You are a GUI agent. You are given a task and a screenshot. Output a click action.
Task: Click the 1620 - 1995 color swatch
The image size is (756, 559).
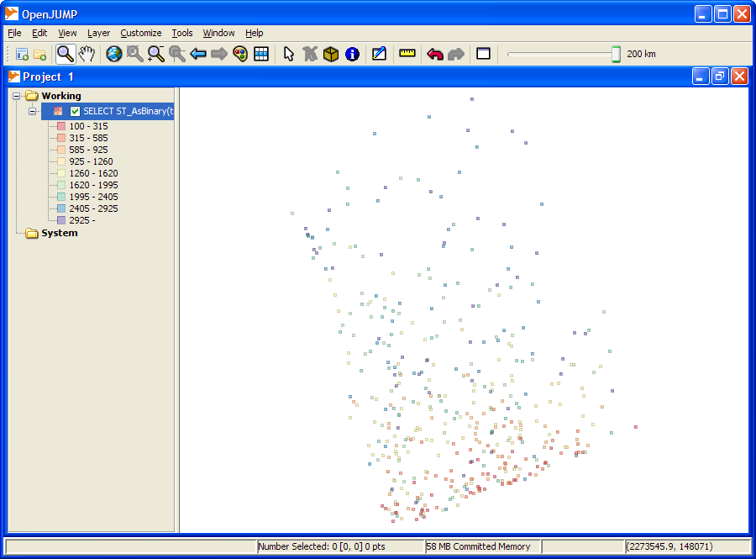click(x=61, y=185)
